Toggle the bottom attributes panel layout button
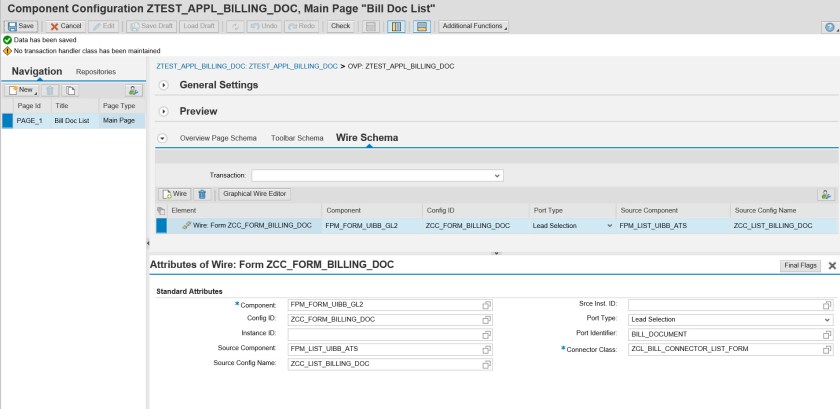840x409 pixels. click(421, 26)
